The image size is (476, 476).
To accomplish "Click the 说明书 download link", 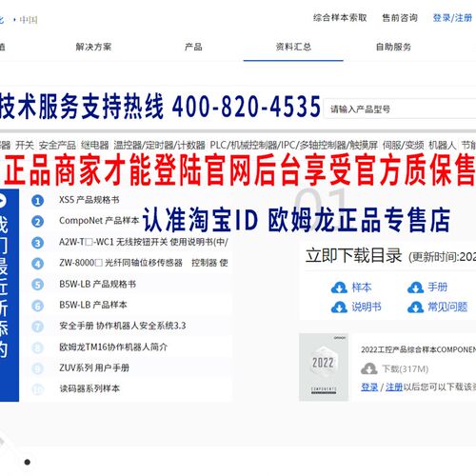I will tap(367, 307).
